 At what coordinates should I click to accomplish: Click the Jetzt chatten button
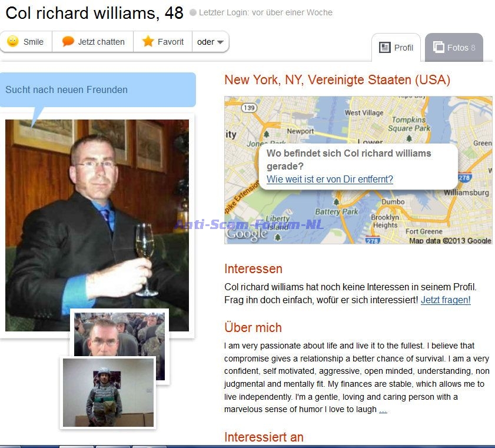click(93, 42)
